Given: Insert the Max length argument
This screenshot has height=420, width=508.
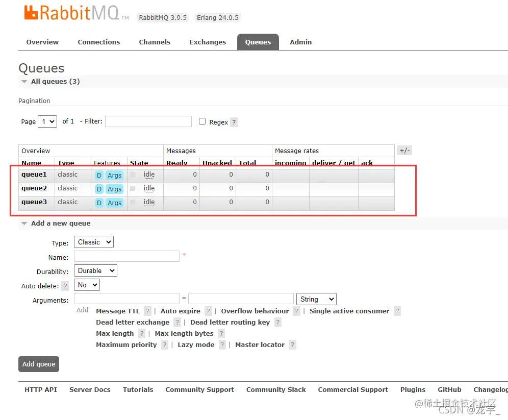Looking at the screenshot, I should pyautogui.click(x=115, y=333).
